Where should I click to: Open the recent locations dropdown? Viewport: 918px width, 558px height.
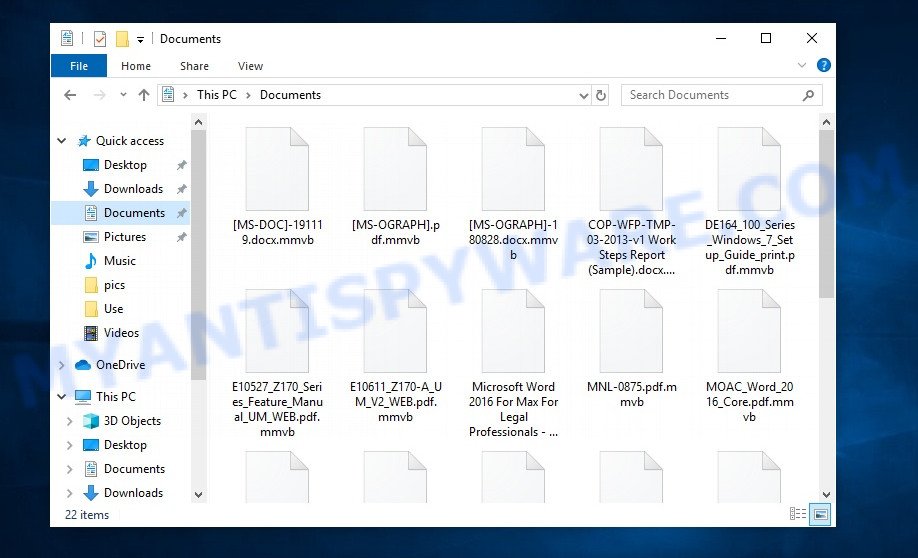pos(123,95)
